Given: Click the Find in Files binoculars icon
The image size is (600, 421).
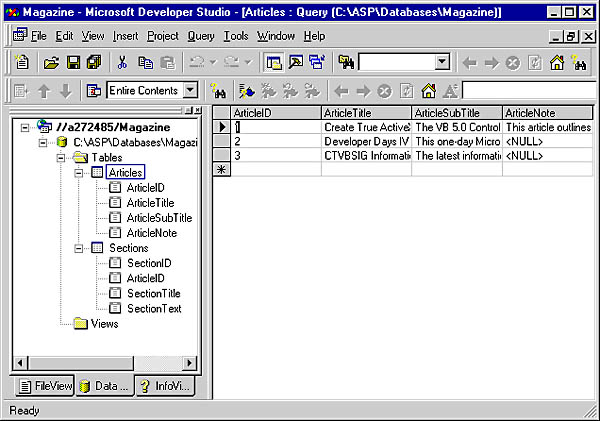Looking at the screenshot, I should [346, 62].
